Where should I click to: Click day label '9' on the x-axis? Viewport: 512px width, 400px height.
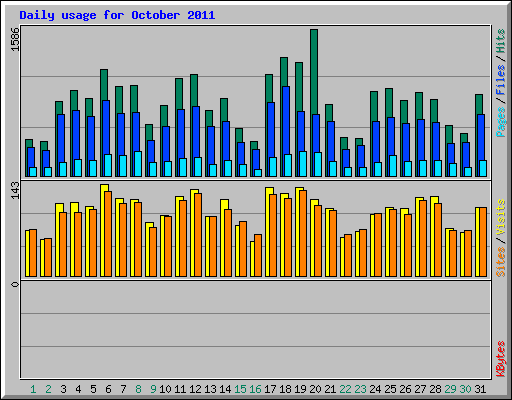(x=153, y=389)
